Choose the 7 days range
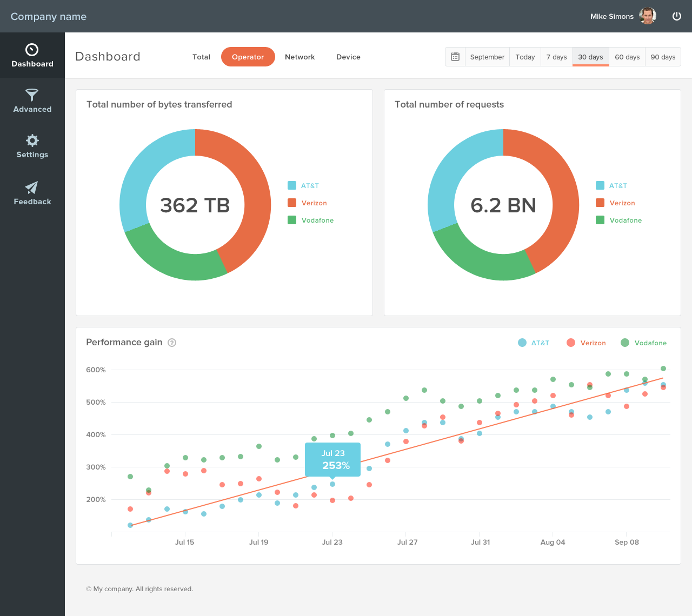Viewport: 692px width, 616px height. click(x=556, y=57)
